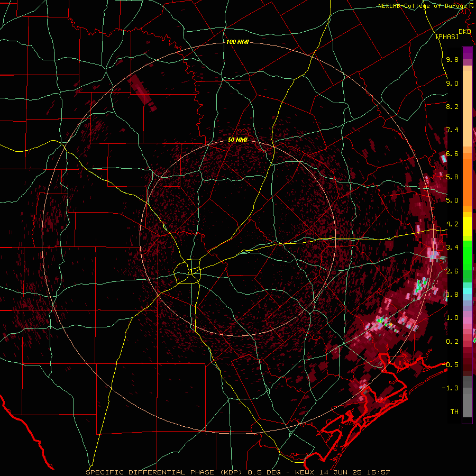This screenshot has width=476, height=476.
Task: Click the "100 NMI" range ring label
Action: click(x=237, y=42)
